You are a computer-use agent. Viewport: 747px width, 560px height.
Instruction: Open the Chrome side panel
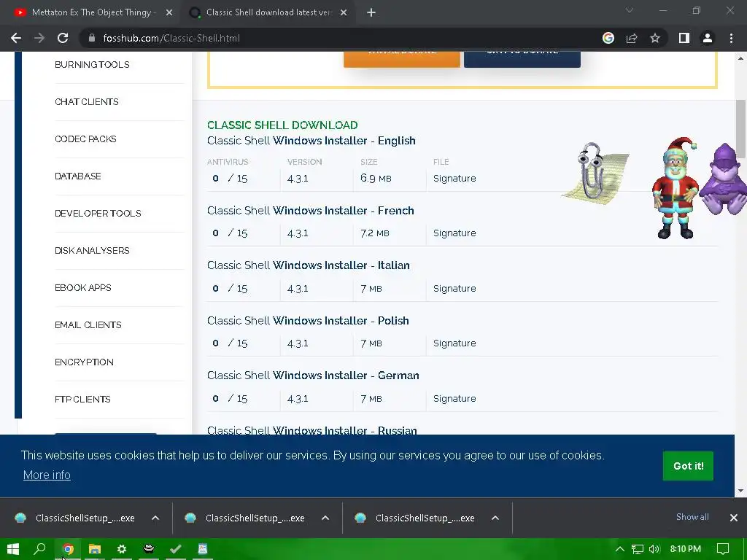point(684,38)
